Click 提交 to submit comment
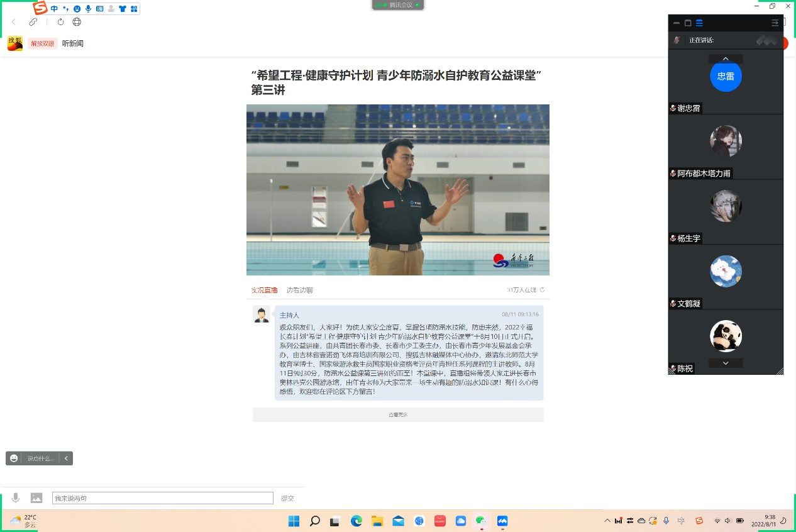Image resolution: width=796 pixels, height=532 pixels. tap(287, 498)
